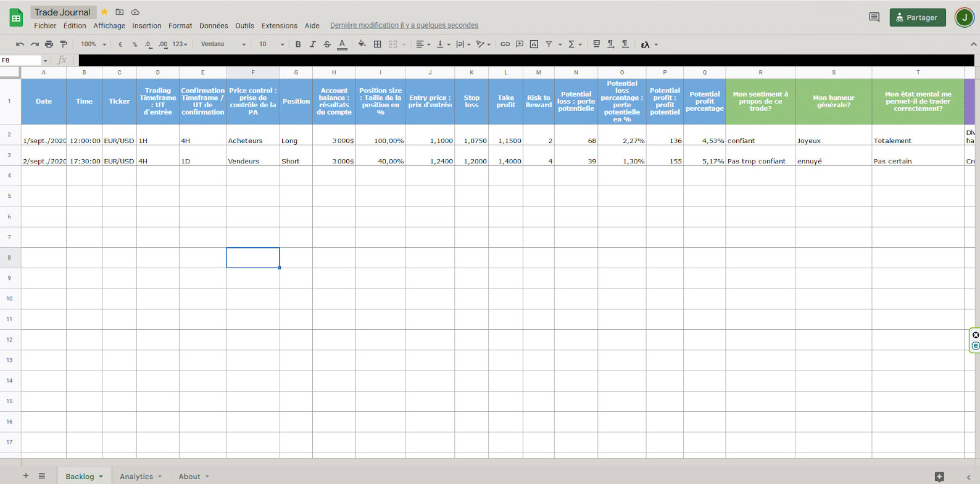Choose cell fill color
Viewport: 980px width, 484px height.
(362, 44)
